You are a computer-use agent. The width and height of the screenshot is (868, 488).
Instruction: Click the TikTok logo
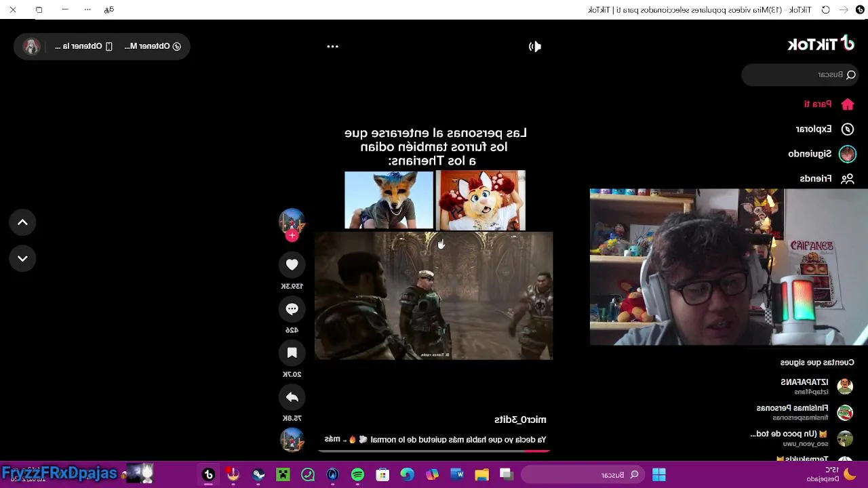(821, 44)
